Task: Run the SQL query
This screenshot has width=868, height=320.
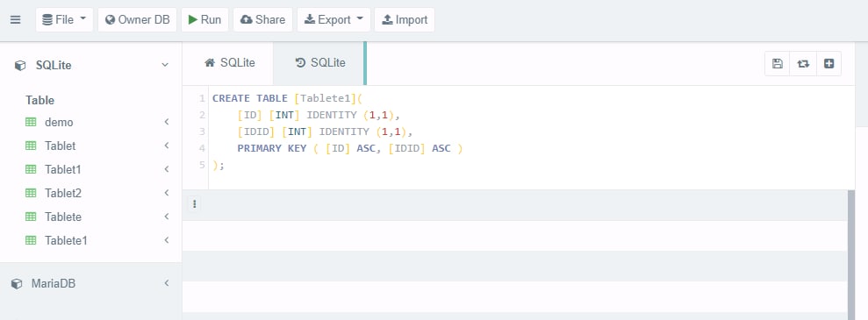Action: point(204,20)
